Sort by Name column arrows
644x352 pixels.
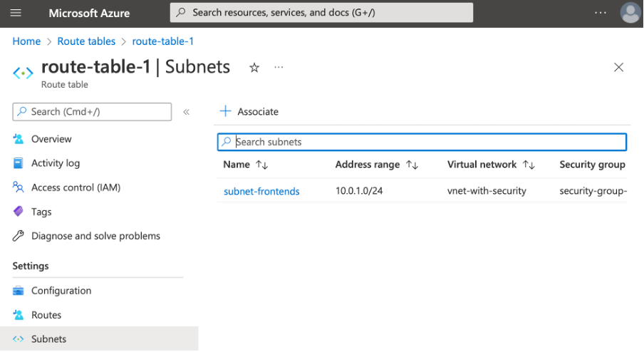[x=262, y=165]
